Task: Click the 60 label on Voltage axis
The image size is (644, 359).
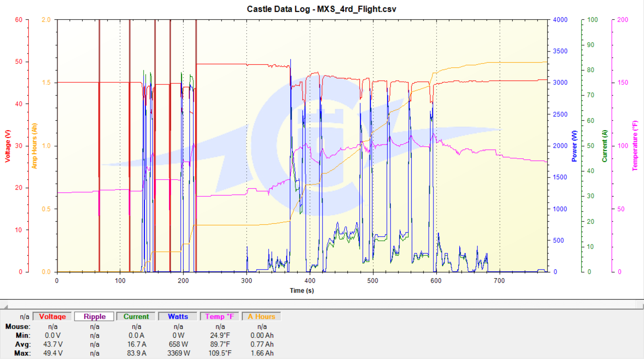Action: coord(19,20)
